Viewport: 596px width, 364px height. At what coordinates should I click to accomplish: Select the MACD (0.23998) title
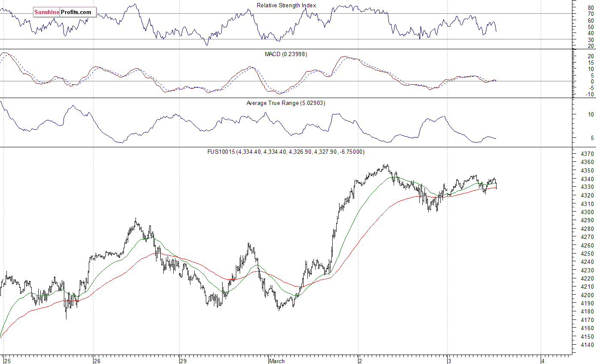286,54
